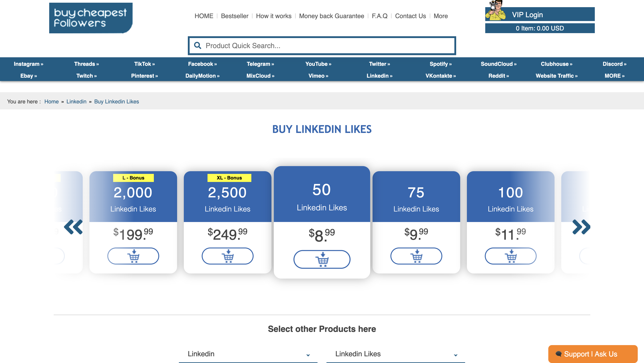Add 50 Linkedin Likes to cart
Screen dimensions: 644x363
pos(322,259)
